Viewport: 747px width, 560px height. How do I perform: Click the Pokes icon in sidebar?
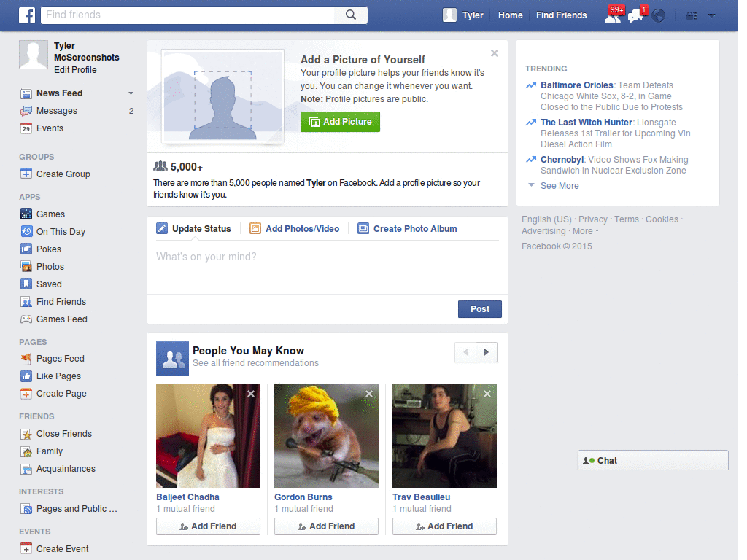pos(26,249)
